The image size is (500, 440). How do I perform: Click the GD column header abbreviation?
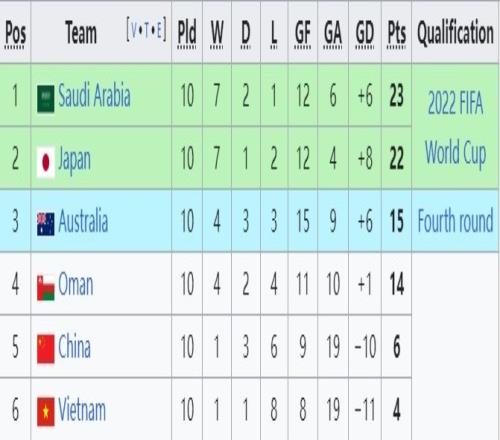coord(365,33)
